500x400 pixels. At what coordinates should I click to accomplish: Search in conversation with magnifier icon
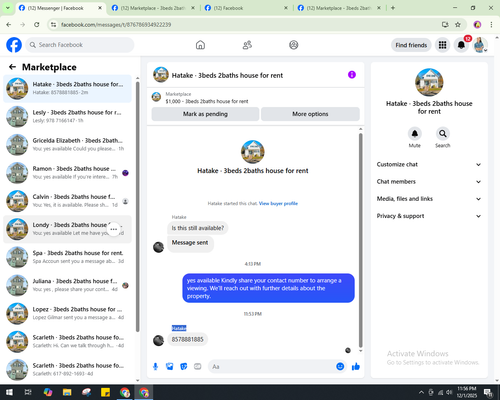[x=443, y=134]
